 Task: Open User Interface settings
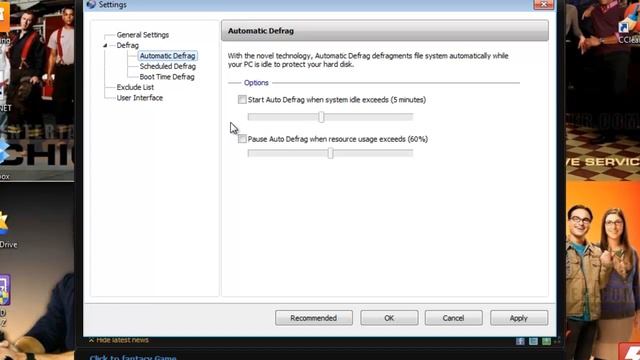tap(140, 98)
